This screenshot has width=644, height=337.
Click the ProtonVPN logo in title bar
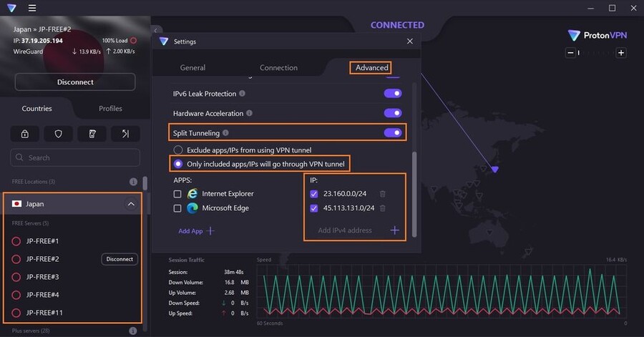[11, 8]
